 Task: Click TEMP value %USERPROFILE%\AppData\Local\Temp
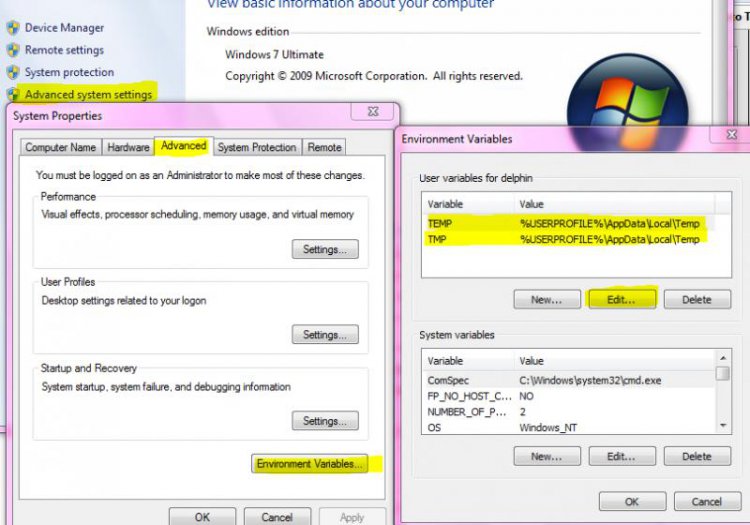(610, 223)
